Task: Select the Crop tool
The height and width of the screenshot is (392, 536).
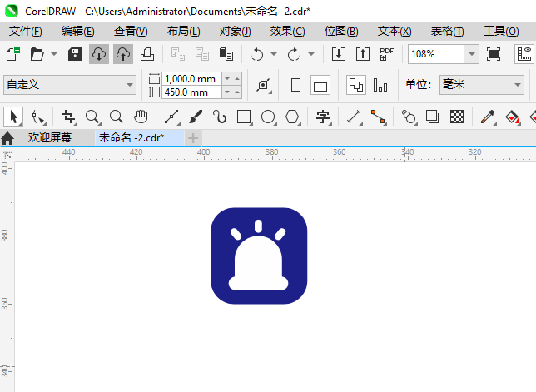Action: [68, 117]
